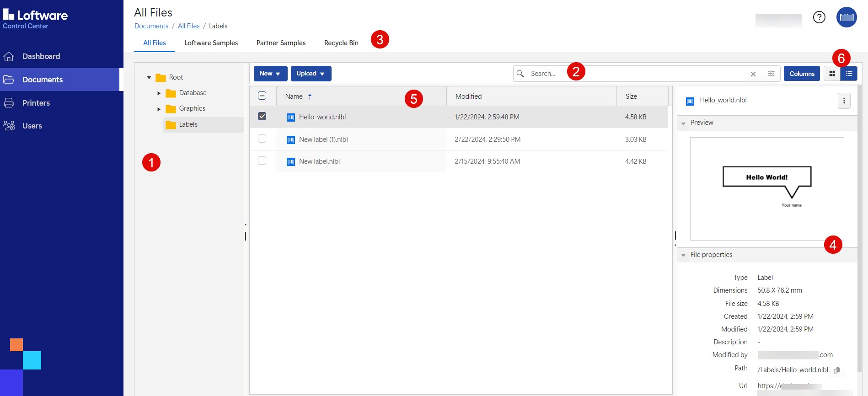
Task: Check the New label (1).nlbl checkbox
Action: [x=262, y=139]
